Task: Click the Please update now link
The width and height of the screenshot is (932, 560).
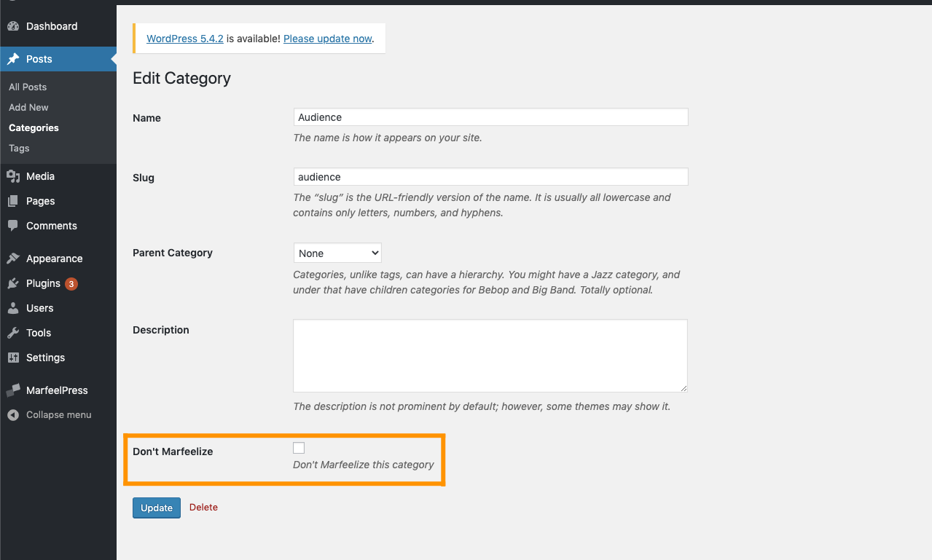Action: pyautogui.click(x=328, y=39)
